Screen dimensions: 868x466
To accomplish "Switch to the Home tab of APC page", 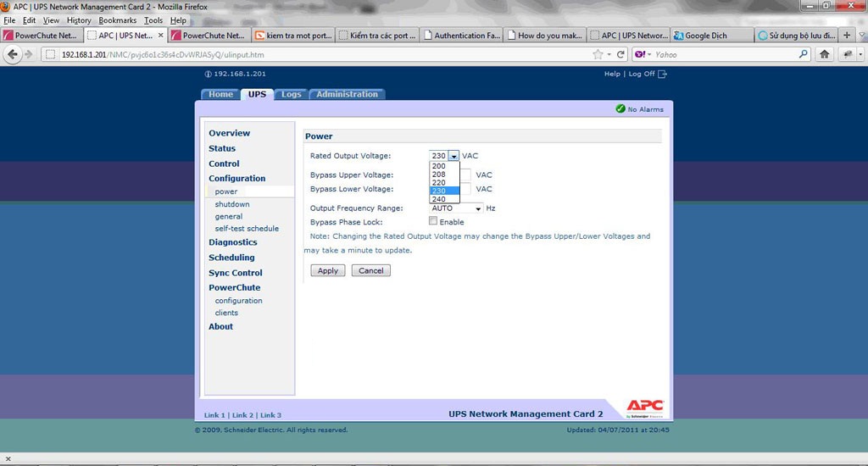I will point(220,94).
